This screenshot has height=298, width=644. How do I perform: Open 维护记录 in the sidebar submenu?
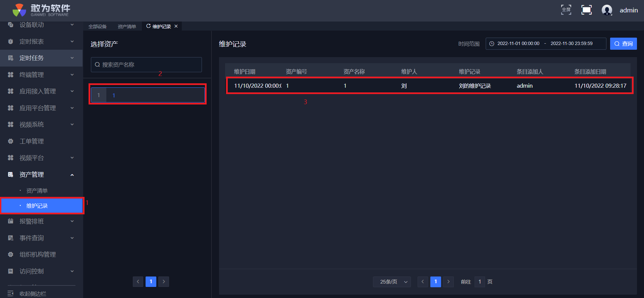tap(42, 206)
